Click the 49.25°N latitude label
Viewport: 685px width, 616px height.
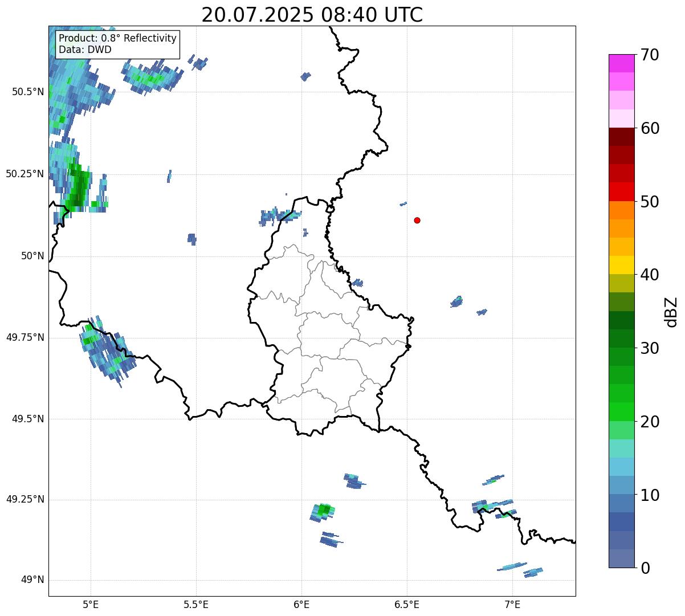click(x=25, y=499)
